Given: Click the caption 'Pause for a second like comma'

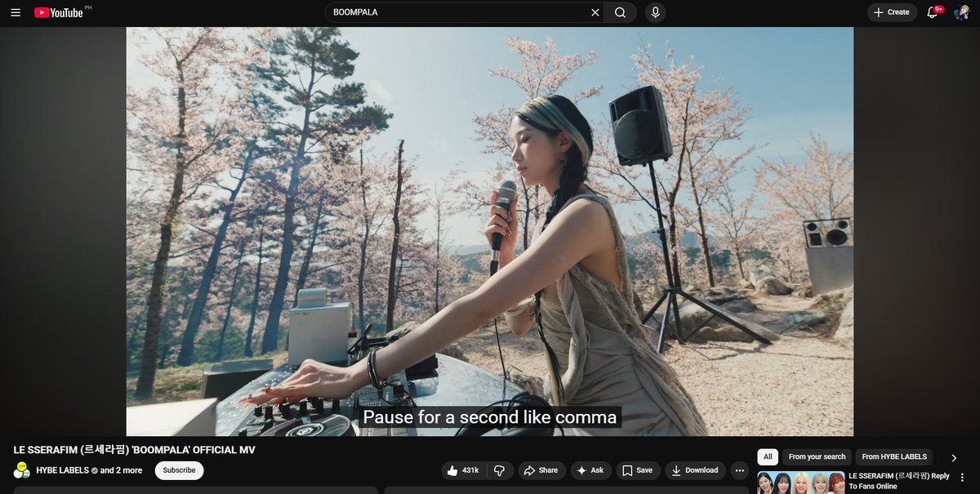Looking at the screenshot, I should pos(490,417).
